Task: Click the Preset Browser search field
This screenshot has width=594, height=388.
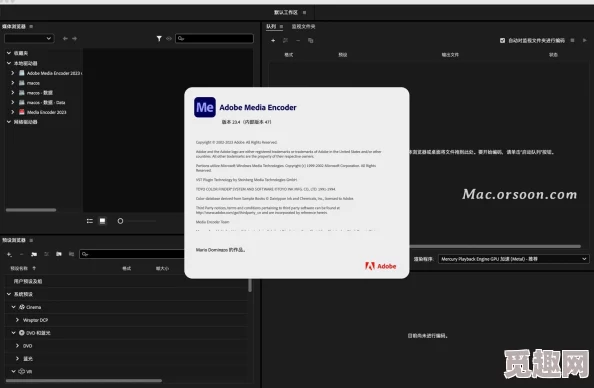Action: coord(132,254)
